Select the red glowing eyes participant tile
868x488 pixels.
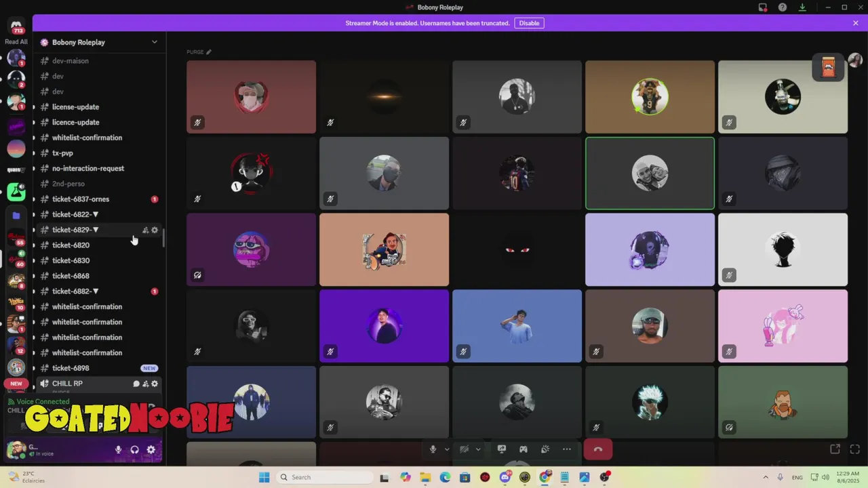[517, 249]
